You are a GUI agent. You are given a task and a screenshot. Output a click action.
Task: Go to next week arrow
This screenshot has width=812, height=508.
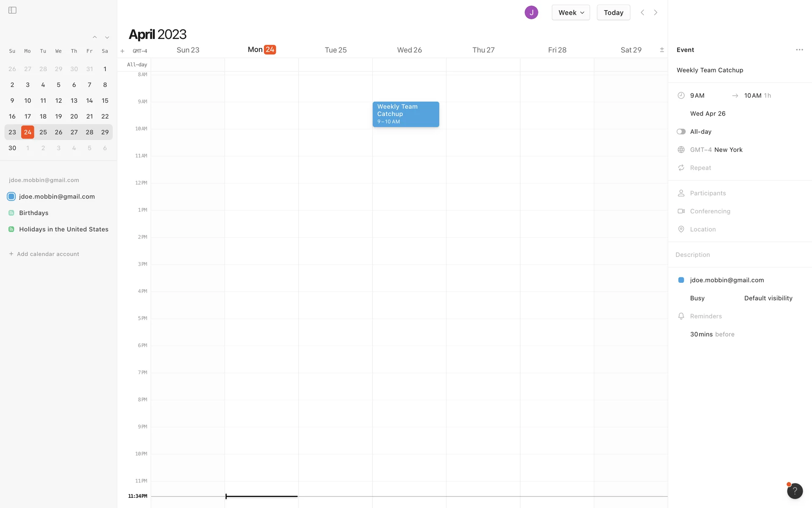(x=656, y=12)
